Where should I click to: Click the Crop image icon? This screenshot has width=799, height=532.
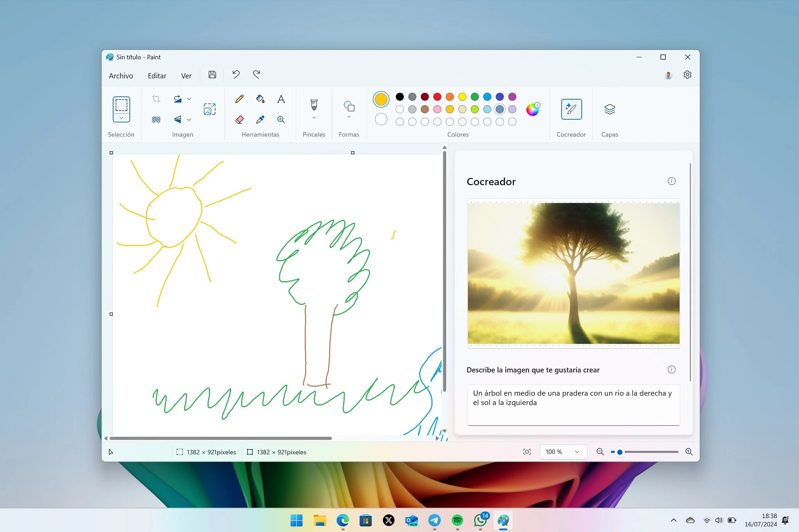156,99
